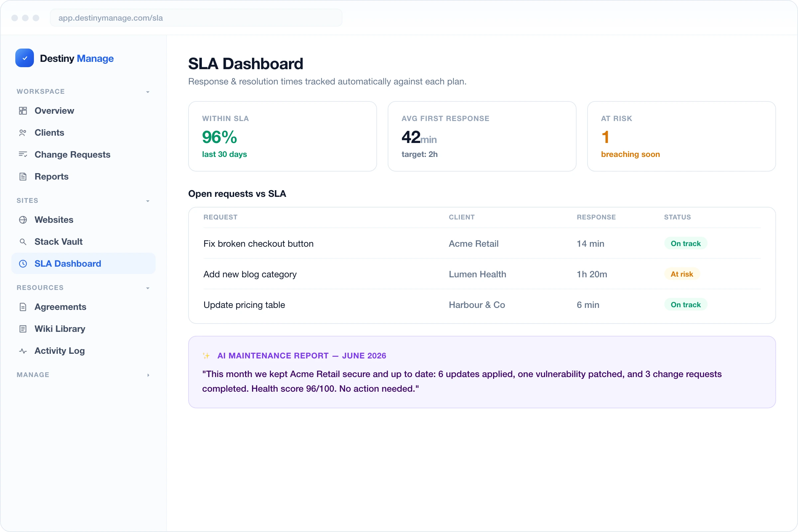Open the Websites section
798x532 pixels.
pyautogui.click(x=83, y=220)
